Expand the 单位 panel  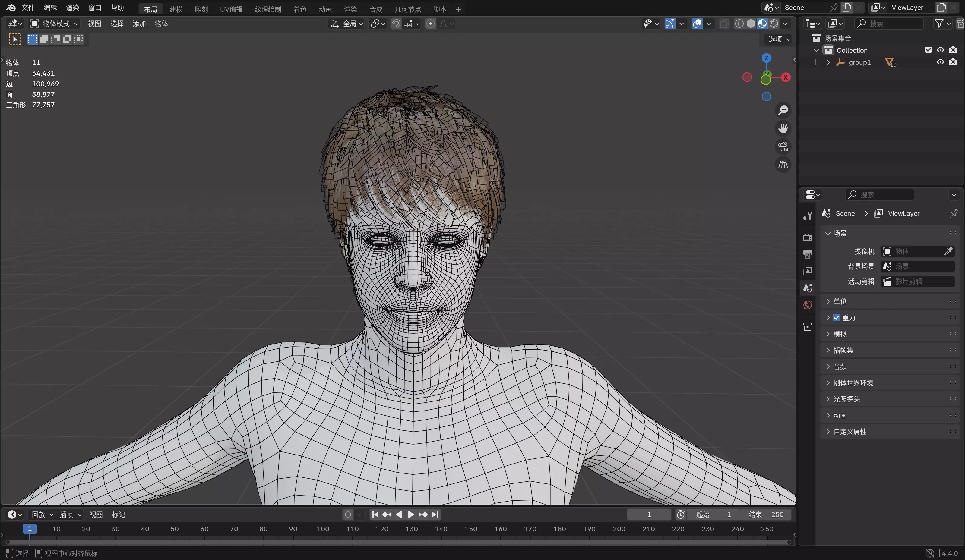[x=890, y=301]
